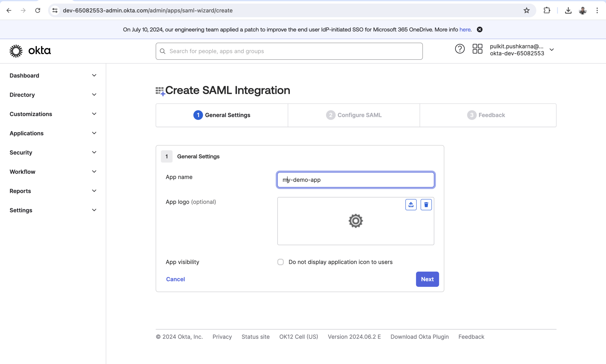
Task: Click the App name text field
Action: click(355, 180)
